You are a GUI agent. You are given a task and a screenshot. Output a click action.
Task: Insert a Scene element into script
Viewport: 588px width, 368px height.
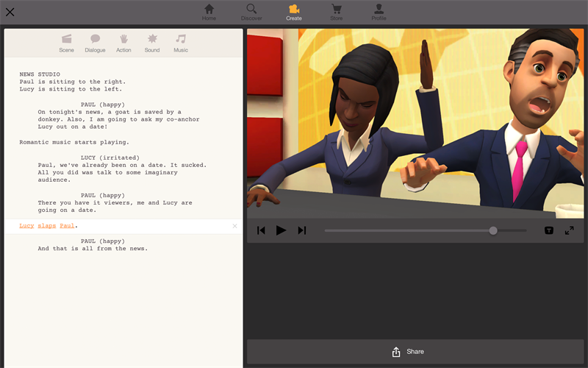click(x=66, y=43)
